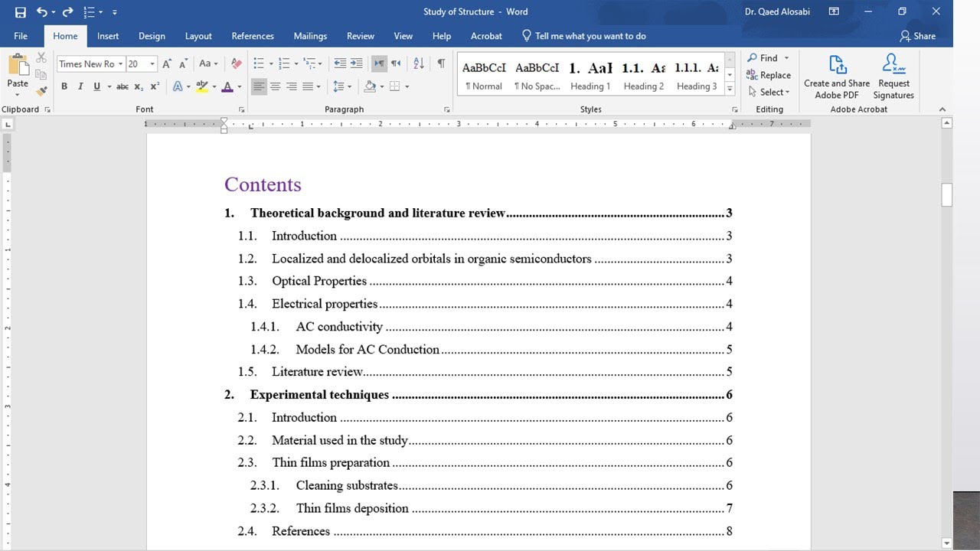Click the Copy icon under Clipboard
This screenshot has width=980, height=551.
(41, 75)
